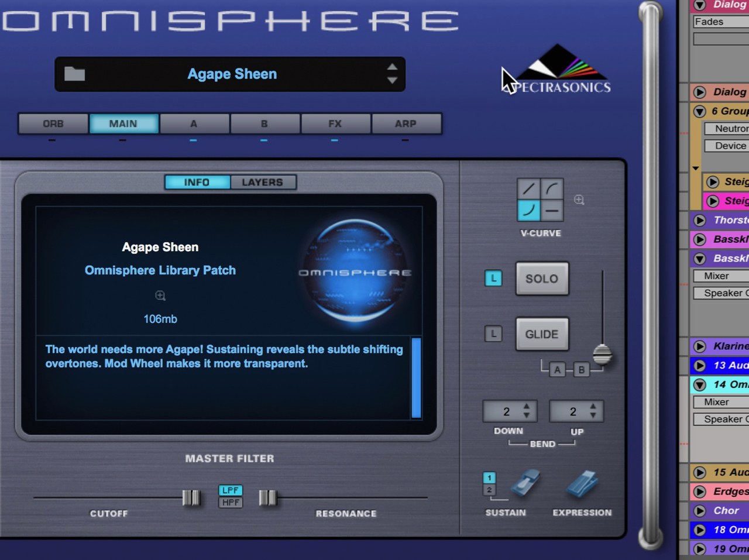
Task: Click the 15 Audio track title
Action: (x=731, y=472)
